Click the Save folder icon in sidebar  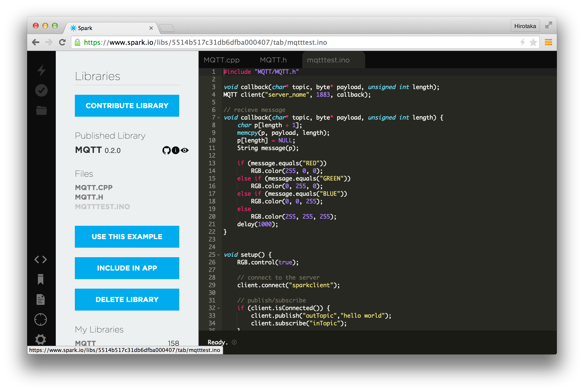click(x=41, y=110)
